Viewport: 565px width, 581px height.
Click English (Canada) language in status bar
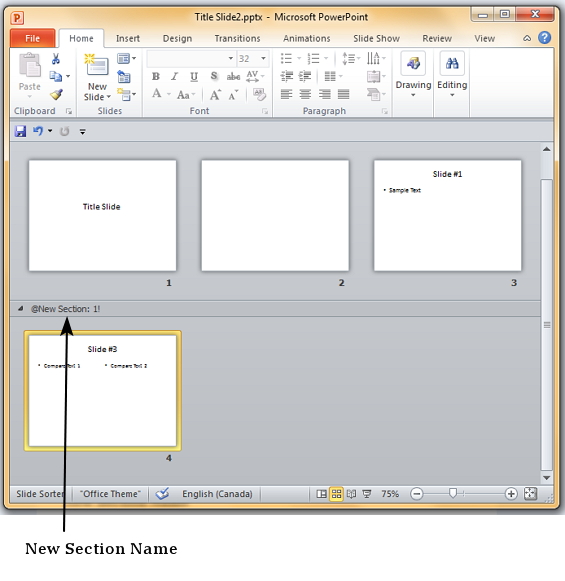click(217, 494)
